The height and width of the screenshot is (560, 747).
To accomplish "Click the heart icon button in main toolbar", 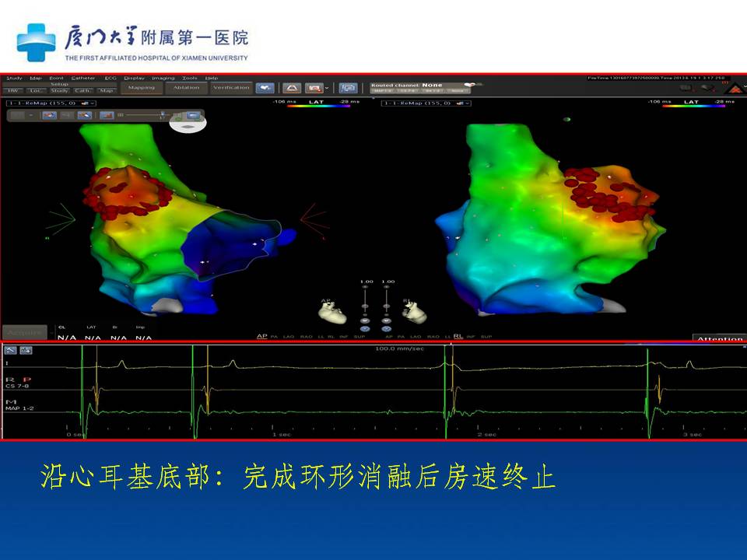I will (x=265, y=88).
